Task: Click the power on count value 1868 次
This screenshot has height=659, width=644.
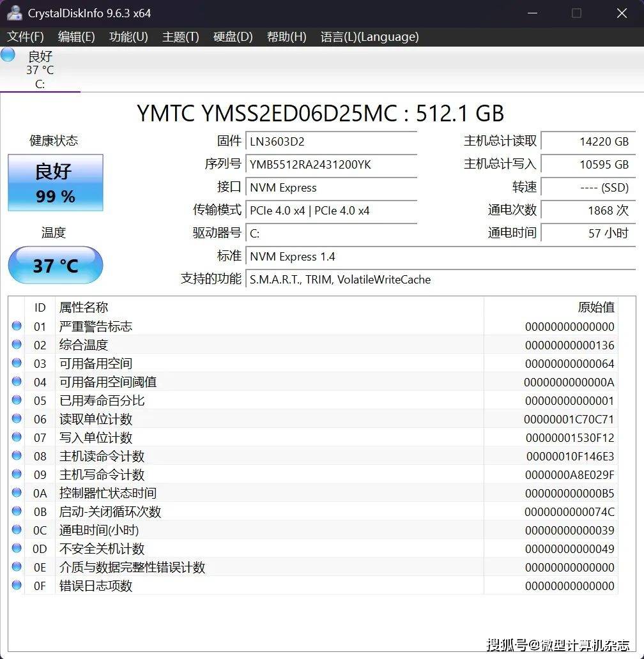Action: pyautogui.click(x=588, y=210)
